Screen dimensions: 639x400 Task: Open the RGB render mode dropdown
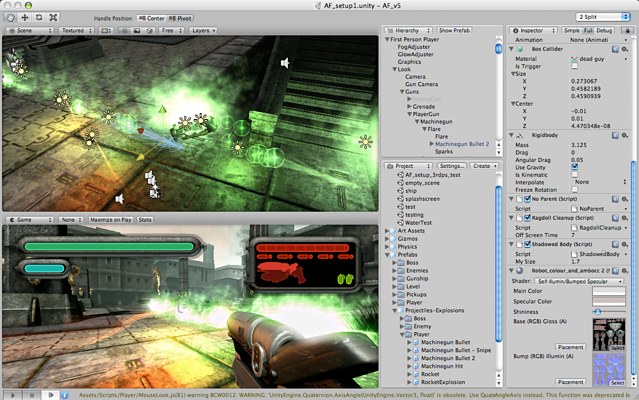[x=106, y=31]
